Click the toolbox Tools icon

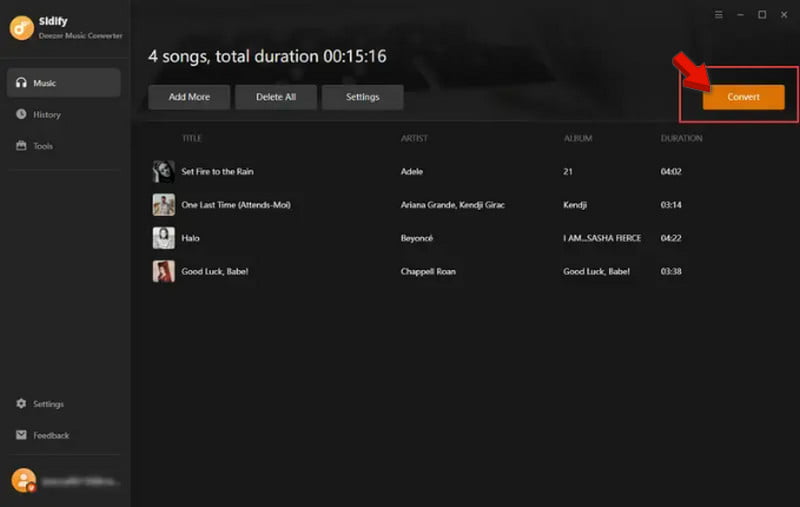point(21,145)
